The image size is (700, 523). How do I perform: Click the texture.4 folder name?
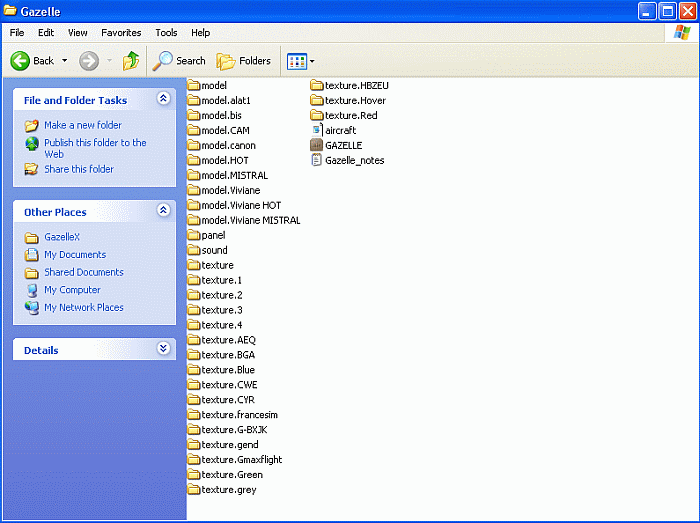[x=222, y=325]
